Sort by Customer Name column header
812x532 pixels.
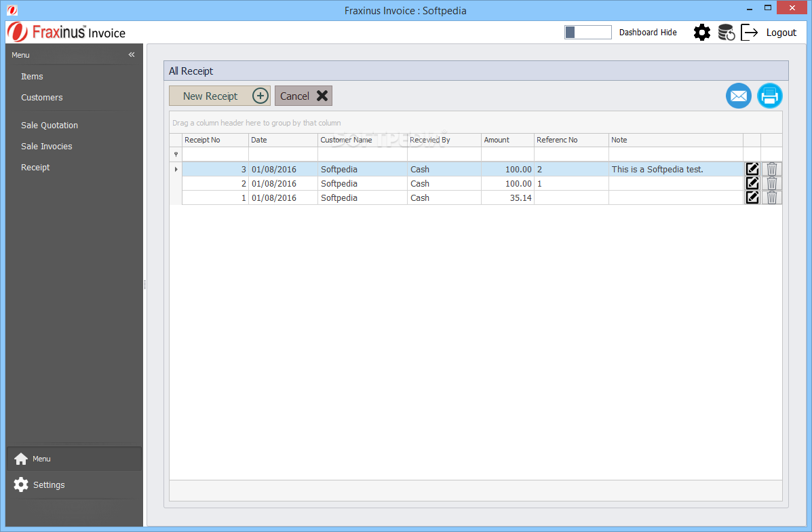(362, 140)
